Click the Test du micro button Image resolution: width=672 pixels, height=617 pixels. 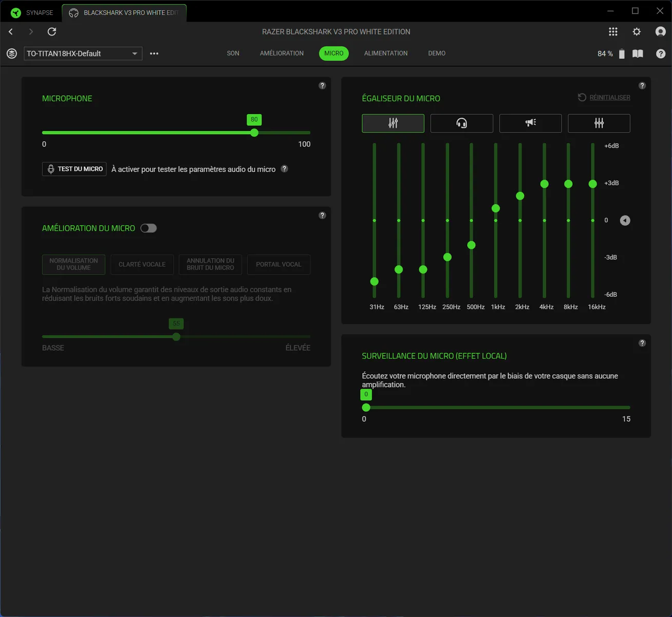(x=74, y=169)
